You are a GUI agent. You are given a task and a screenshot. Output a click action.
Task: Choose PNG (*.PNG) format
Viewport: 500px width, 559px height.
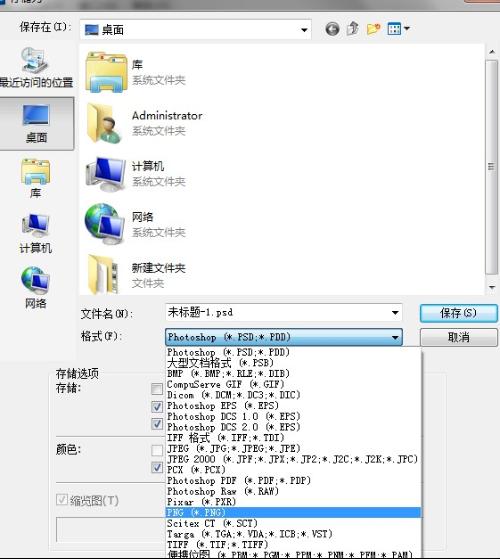(293, 513)
